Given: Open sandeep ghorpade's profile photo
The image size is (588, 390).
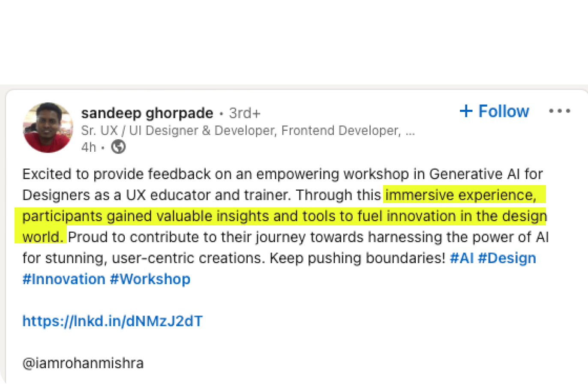Looking at the screenshot, I should pos(48,127).
